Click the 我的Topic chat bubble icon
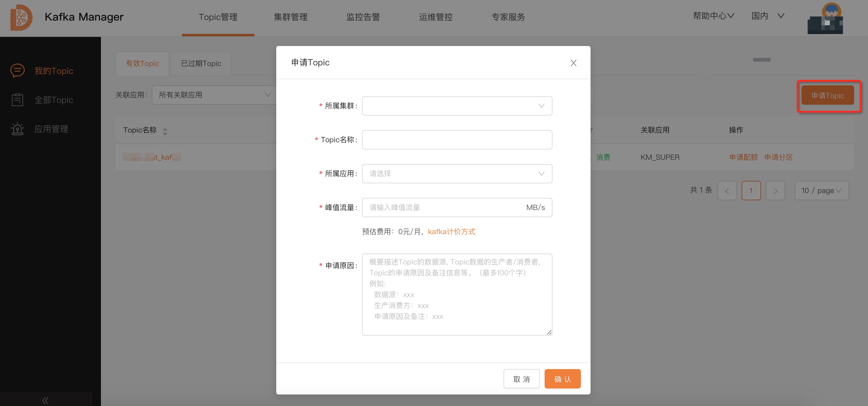Screen dimensions: 868x406 click(18, 71)
